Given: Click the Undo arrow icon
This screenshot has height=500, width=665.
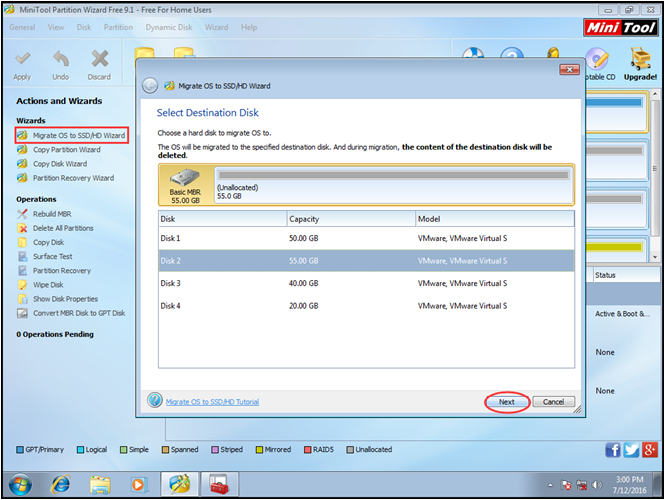Looking at the screenshot, I should [61, 59].
